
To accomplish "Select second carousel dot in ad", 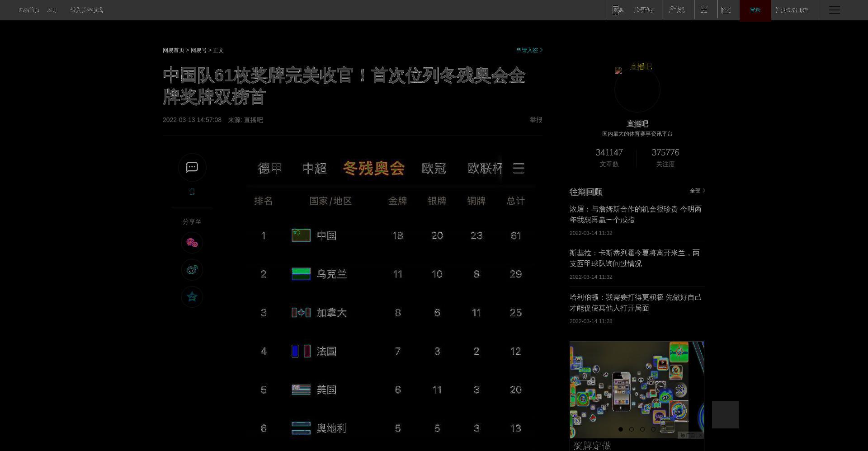I will click(x=632, y=429).
